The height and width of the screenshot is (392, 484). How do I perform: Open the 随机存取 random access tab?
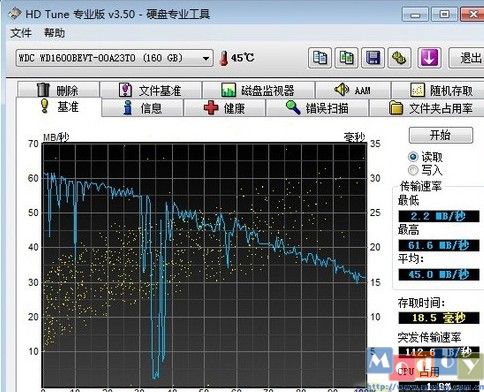[438, 90]
